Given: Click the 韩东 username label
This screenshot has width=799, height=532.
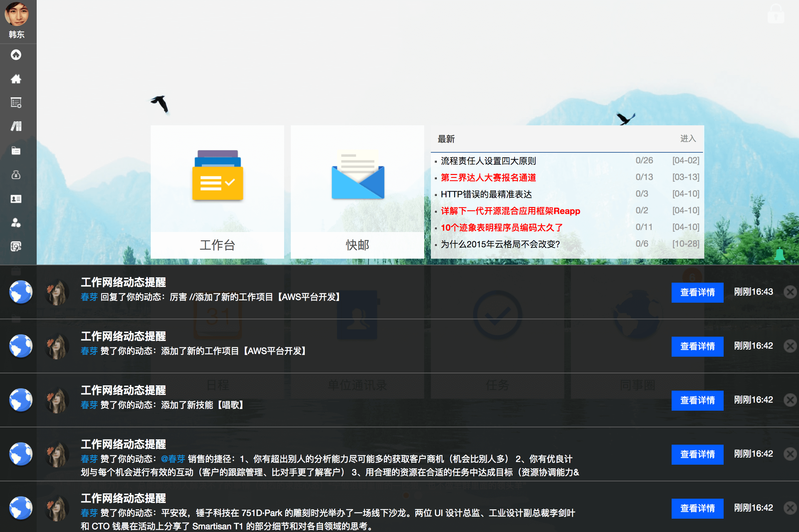Looking at the screenshot, I should click(16, 34).
